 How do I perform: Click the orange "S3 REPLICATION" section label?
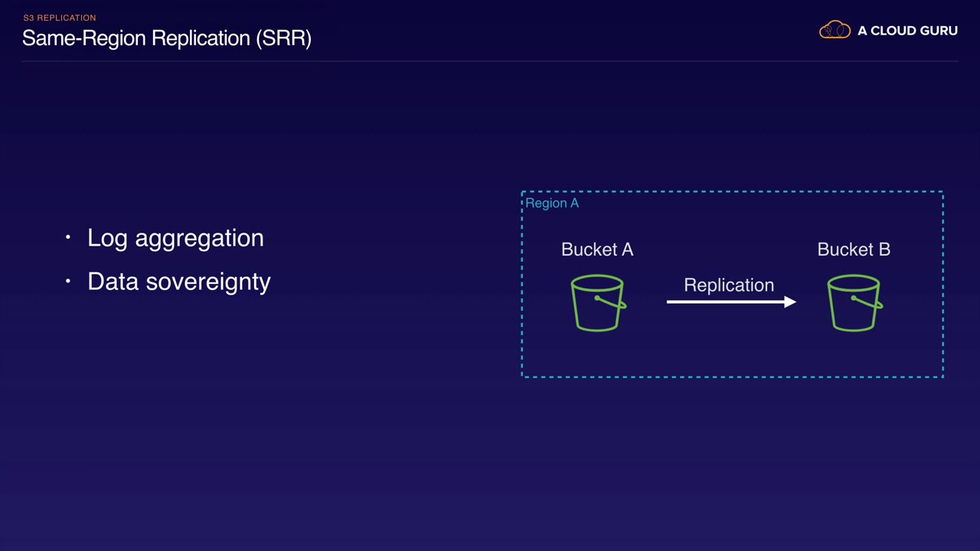pyautogui.click(x=60, y=18)
